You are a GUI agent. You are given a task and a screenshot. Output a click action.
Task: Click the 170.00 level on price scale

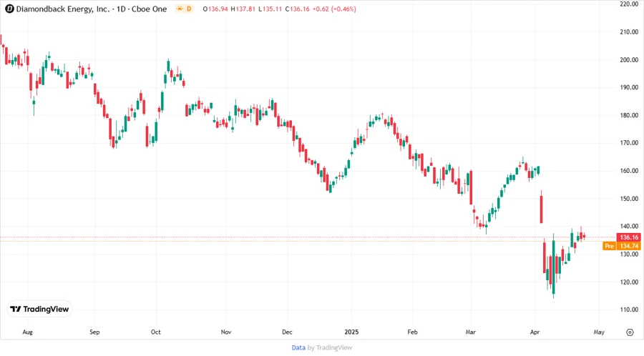click(629, 143)
